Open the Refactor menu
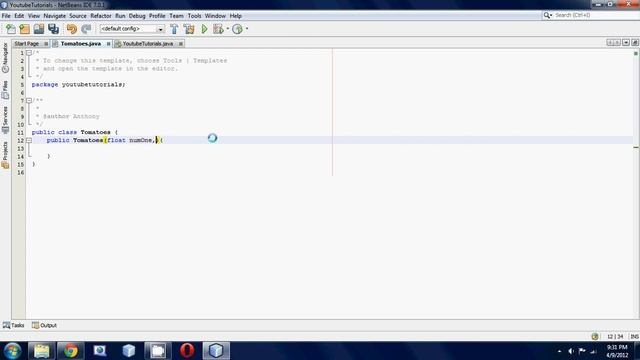The width and height of the screenshot is (640, 360). tap(101, 16)
